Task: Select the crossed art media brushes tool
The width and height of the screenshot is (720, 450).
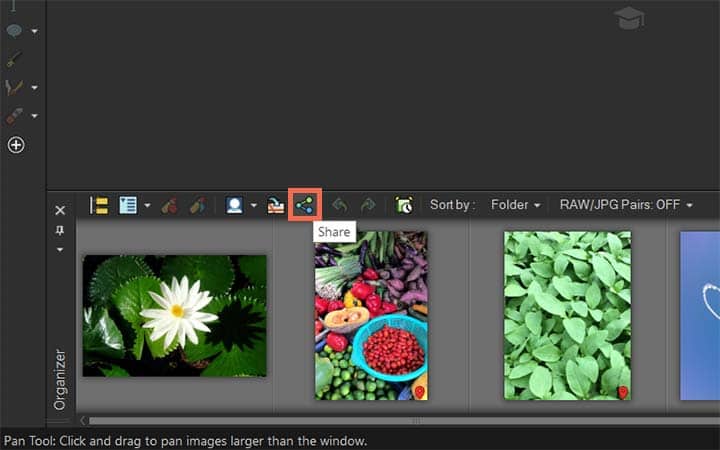Action: coord(14,87)
